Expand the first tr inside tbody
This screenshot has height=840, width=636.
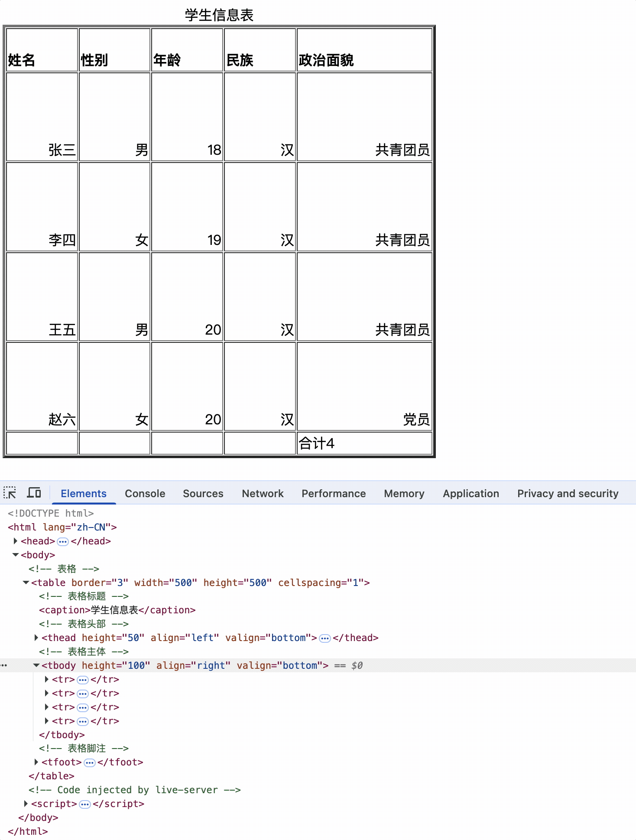pyautogui.click(x=47, y=679)
